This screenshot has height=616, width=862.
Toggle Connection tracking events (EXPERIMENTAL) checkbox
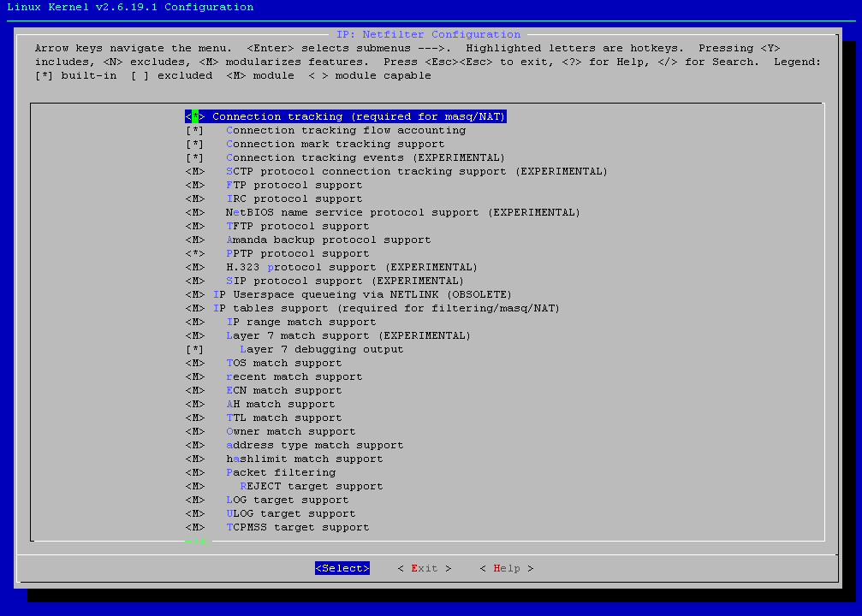194,157
